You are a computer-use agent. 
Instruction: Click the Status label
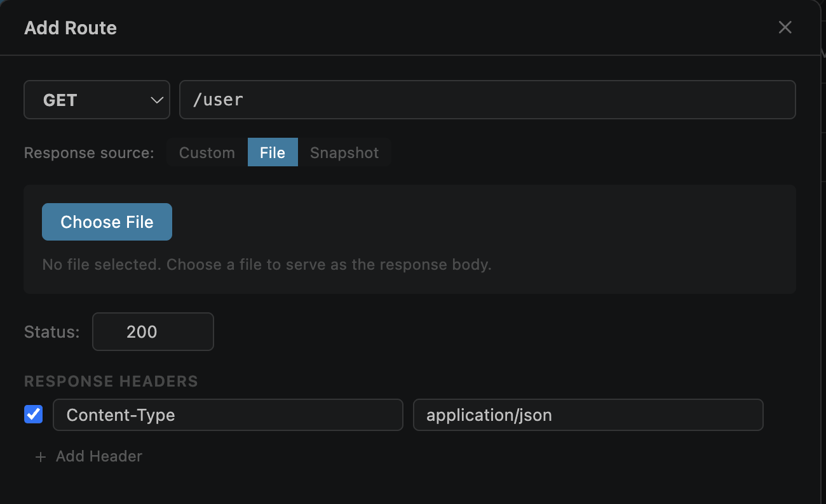(x=52, y=332)
